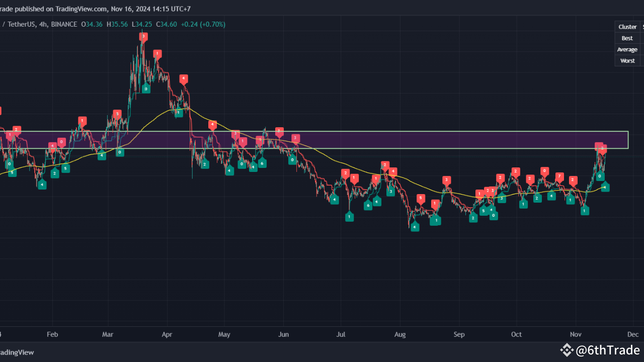Click the Worst row of the cluster table
Image resolution: width=644 pixels, height=362 pixels.
(627, 60)
